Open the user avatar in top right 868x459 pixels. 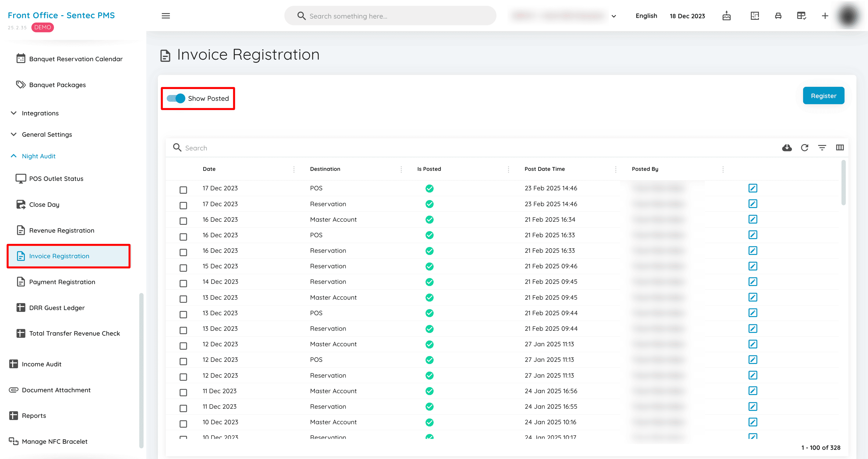point(848,16)
